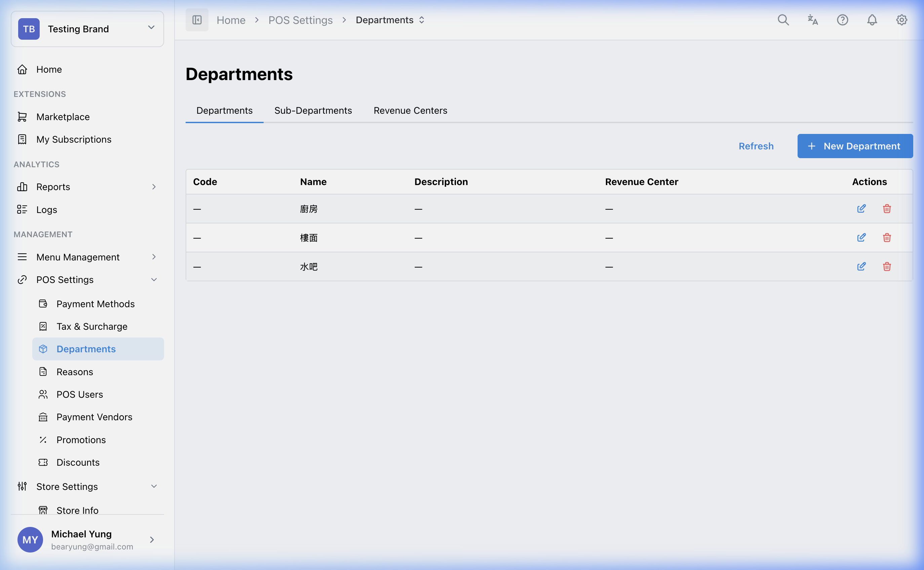This screenshot has width=924, height=570.
Task: Delete the 樓面 department row
Action: pos(887,238)
